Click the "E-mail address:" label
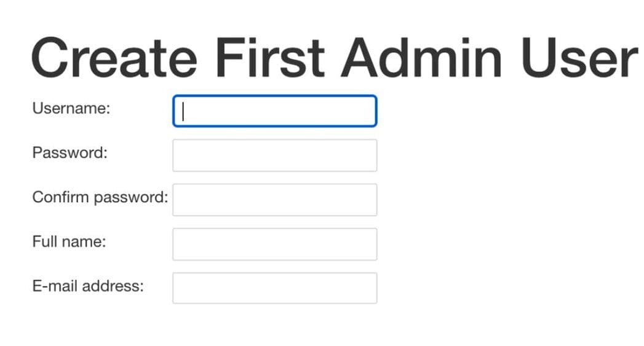This screenshot has height=346, width=644. 87,286
